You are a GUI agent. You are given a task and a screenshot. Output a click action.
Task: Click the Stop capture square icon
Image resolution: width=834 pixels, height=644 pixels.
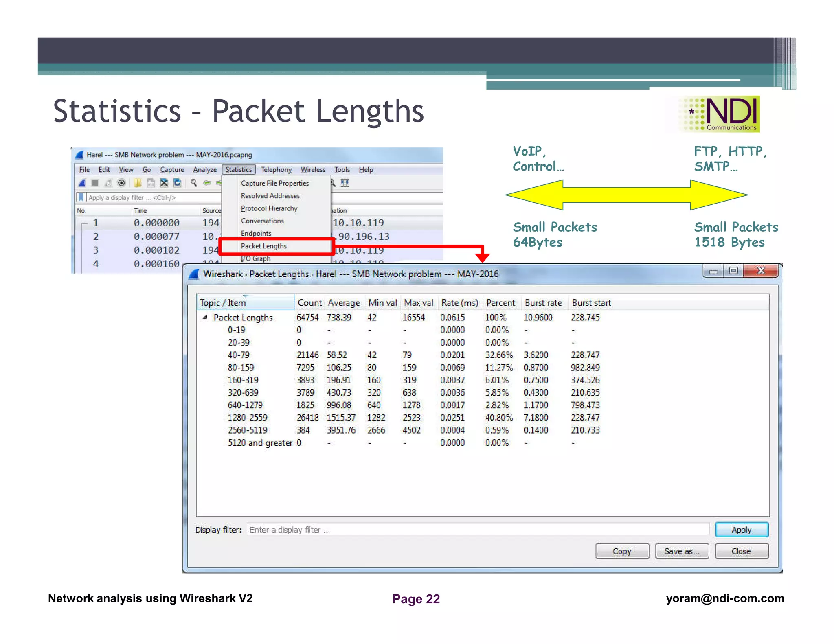tap(95, 183)
